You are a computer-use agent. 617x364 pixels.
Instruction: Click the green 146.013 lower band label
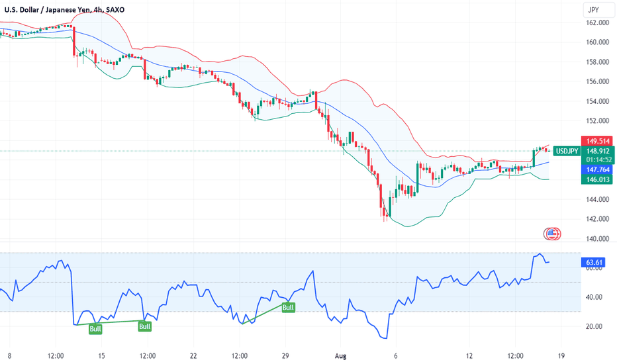pos(598,179)
